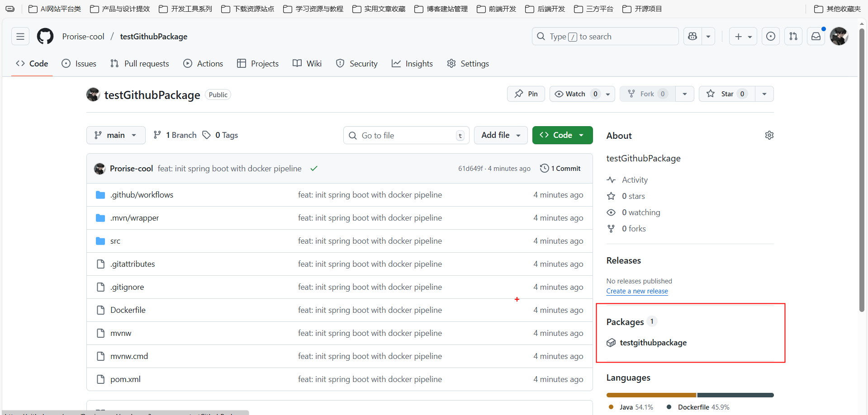
Task: Open the hamburger navigation menu
Action: tap(20, 36)
